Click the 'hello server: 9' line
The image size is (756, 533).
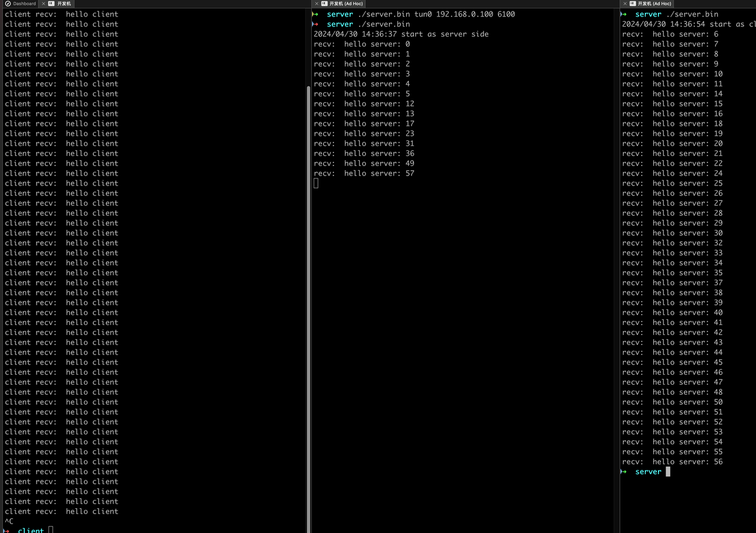point(670,64)
